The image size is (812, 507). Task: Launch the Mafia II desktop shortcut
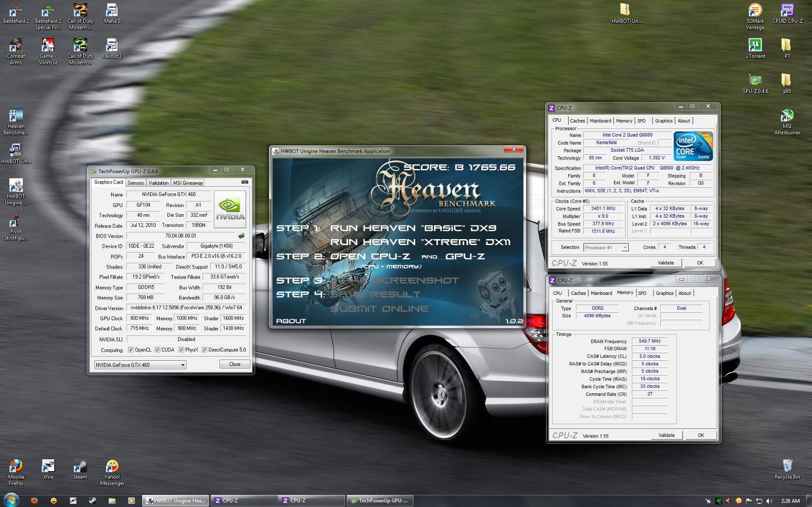click(112, 14)
